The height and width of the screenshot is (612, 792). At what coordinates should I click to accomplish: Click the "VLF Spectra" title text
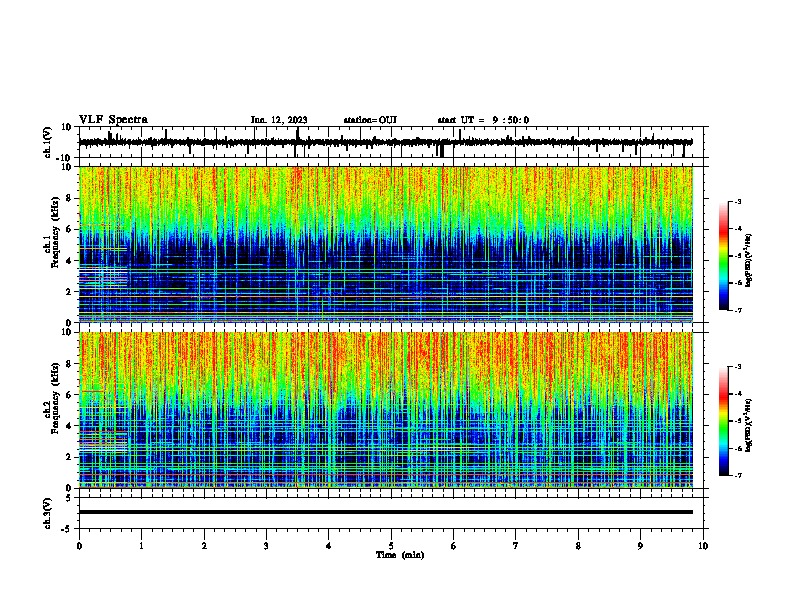tap(113, 120)
